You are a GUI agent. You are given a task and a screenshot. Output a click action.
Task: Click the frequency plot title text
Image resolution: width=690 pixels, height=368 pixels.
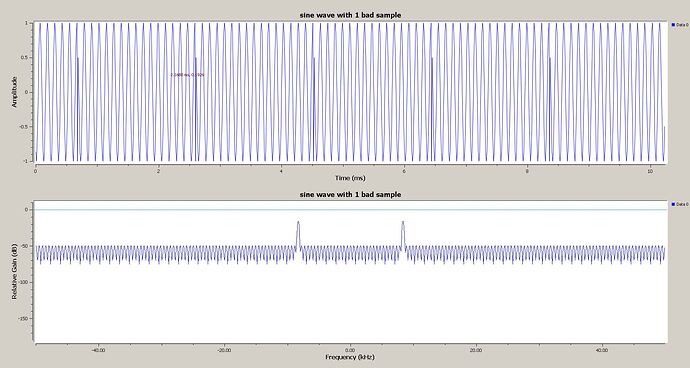click(350, 194)
